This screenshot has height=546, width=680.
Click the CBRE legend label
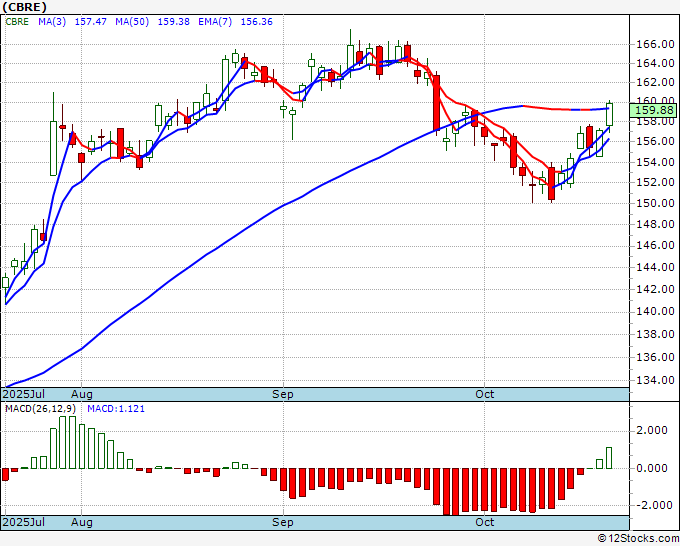point(17,22)
